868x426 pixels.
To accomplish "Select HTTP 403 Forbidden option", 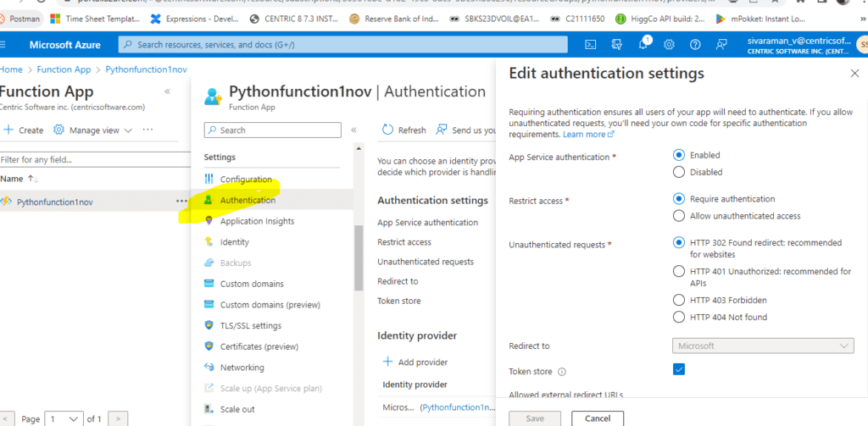I will click(x=679, y=300).
